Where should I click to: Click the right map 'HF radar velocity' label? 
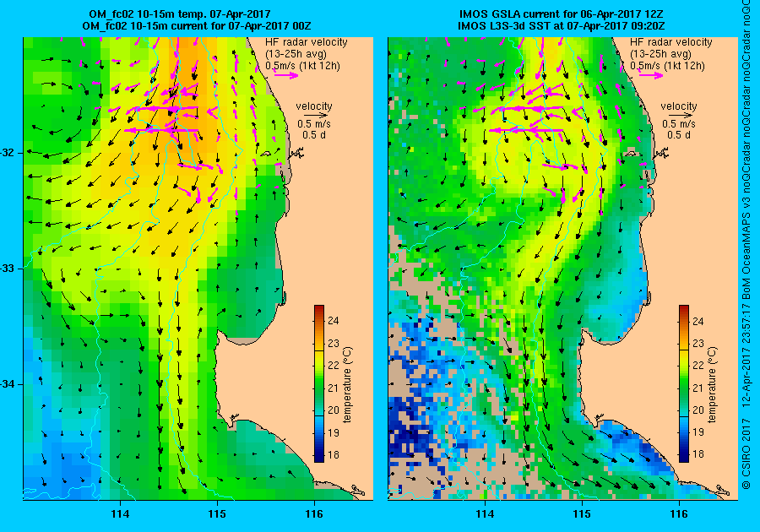[x=671, y=42]
